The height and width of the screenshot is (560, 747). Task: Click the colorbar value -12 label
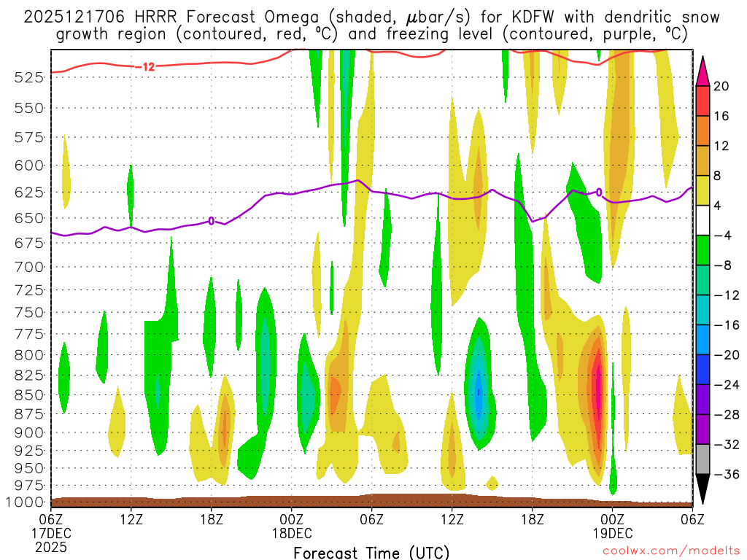pyautogui.click(x=727, y=295)
